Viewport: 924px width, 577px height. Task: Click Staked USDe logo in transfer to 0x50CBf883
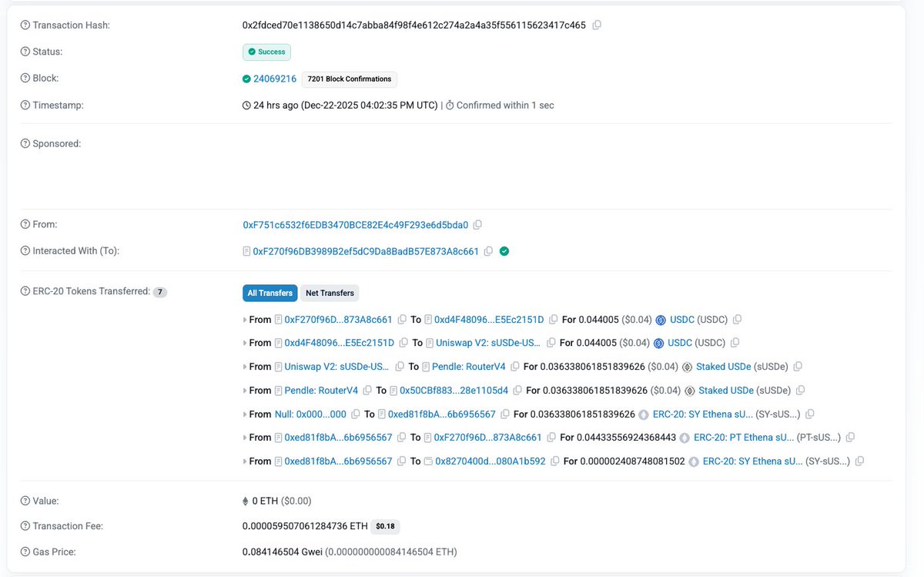(689, 391)
